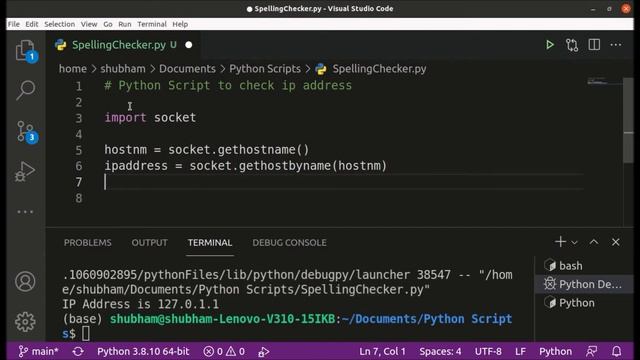This screenshot has width=640, height=360.
Task: Switch to the PROBLEMS tab
Action: (x=87, y=242)
